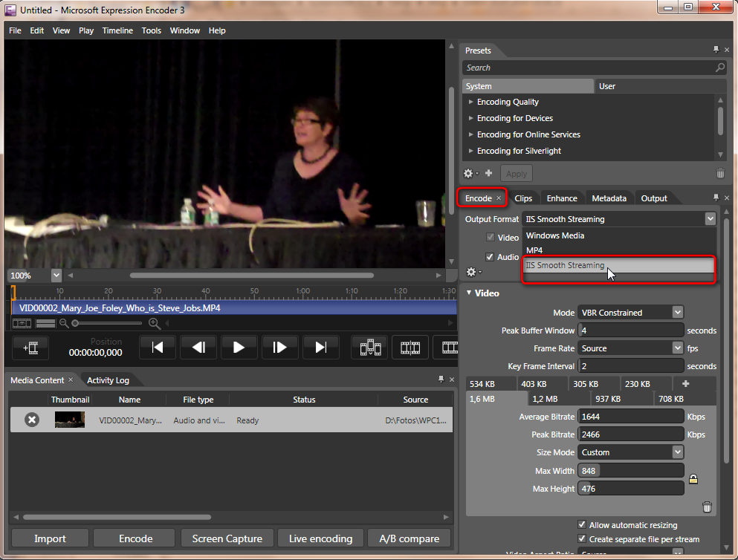Delete the 1,6 MB stream with trash icon
The width and height of the screenshot is (738, 560).
pos(707,507)
